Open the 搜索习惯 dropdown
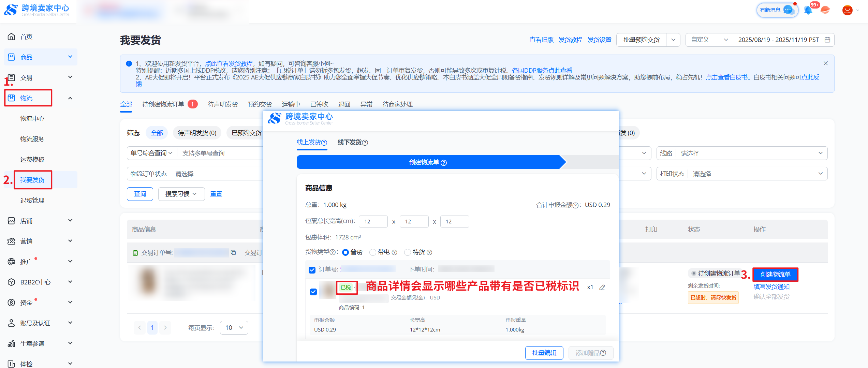The height and width of the screenshot is (368, 868). coord(181,194)
